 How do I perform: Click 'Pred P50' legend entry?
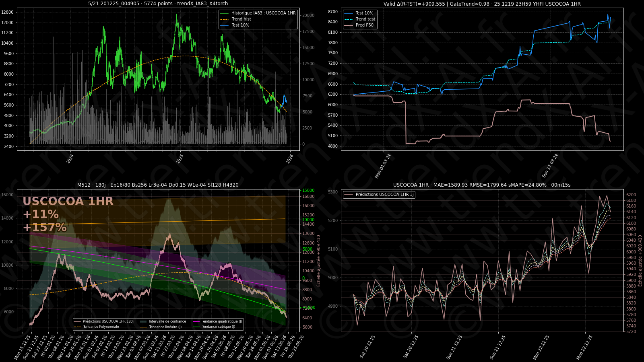pyautogui.click(x=364, y=25)
